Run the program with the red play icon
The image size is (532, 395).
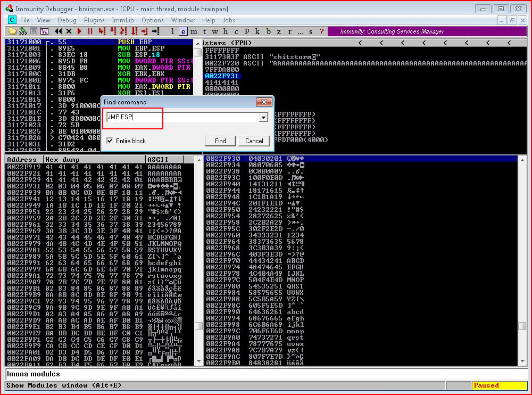[x=79, y=31]
